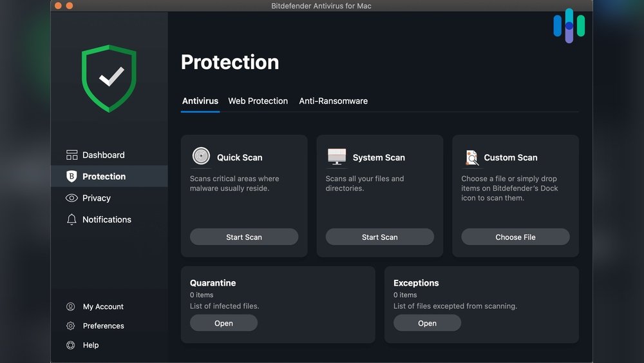644x363 pixels.
Task: Click the Quarantine heading
Action: tap(213, 283)
